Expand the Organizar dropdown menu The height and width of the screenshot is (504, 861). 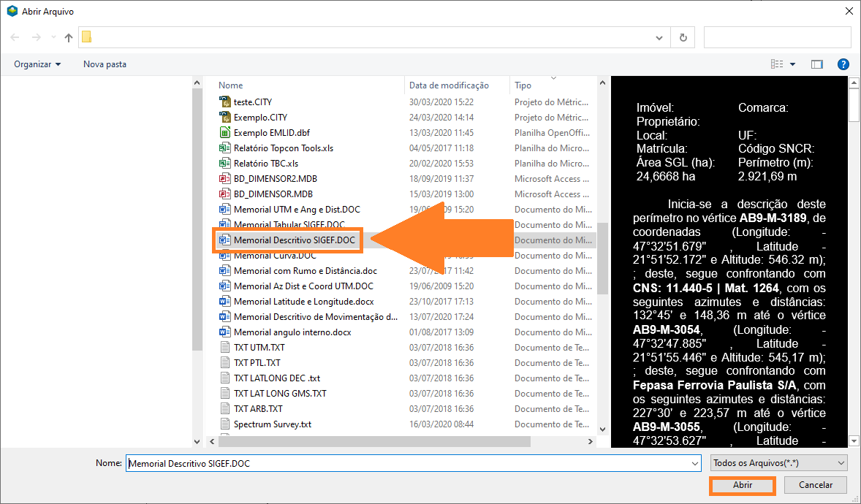point(37,64)
